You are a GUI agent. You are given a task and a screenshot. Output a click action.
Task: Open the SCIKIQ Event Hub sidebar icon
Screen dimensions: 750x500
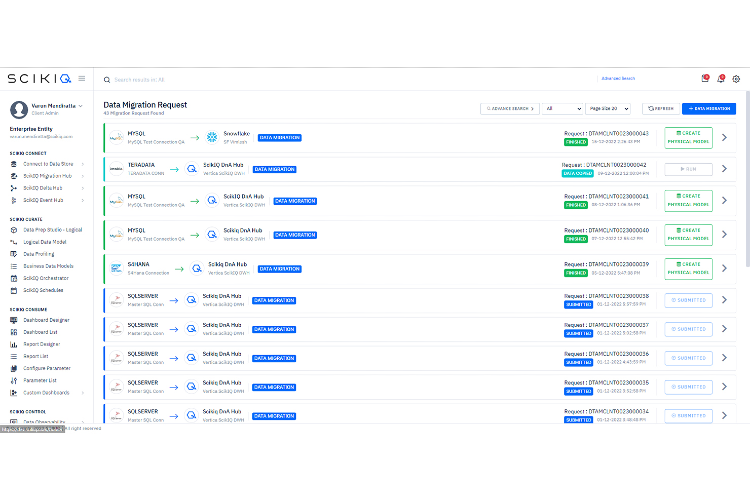[14, 200]
